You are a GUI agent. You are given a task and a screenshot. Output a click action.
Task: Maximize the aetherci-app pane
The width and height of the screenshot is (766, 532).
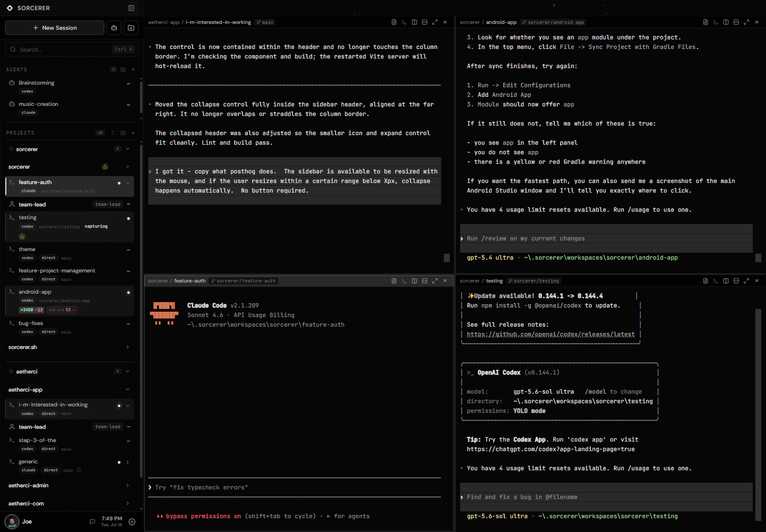click(x=435, y=22)
